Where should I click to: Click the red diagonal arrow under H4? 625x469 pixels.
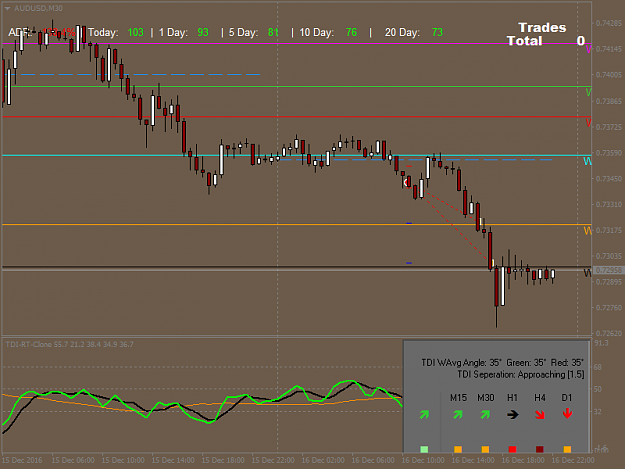coord(540,415)
